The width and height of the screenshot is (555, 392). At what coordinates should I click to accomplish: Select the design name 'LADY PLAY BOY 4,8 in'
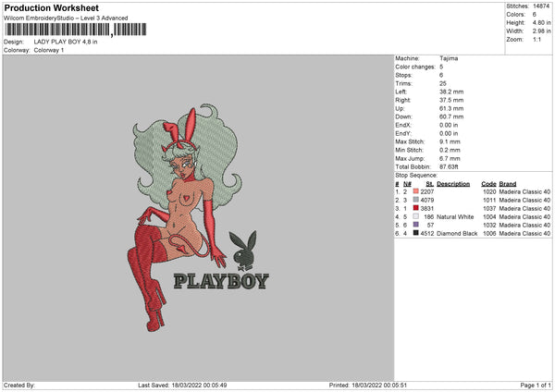click(66, 42)
